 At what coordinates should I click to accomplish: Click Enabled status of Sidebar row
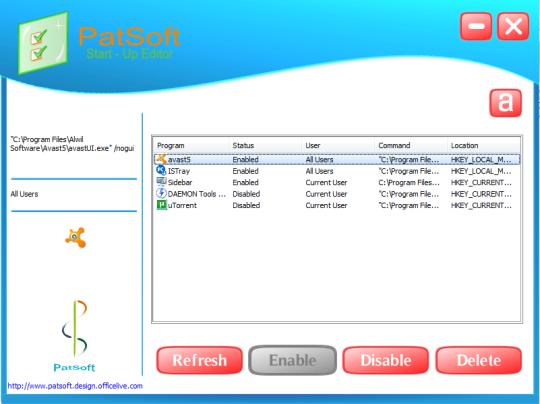[246, 182]
